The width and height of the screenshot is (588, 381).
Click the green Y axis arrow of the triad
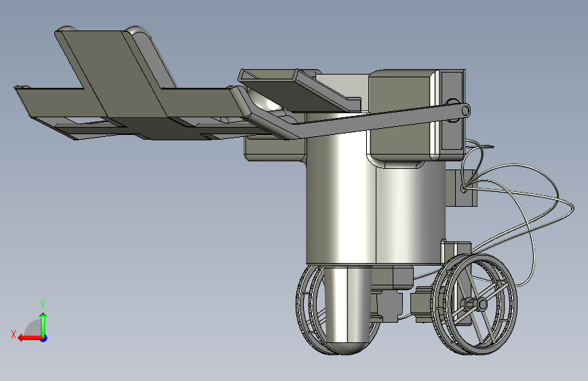click(43, 324)
